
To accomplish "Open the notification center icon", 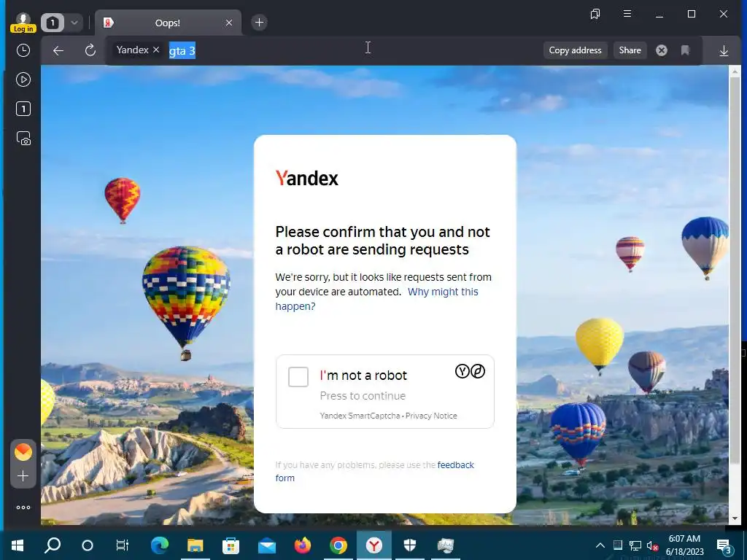I will pos(724,545).
